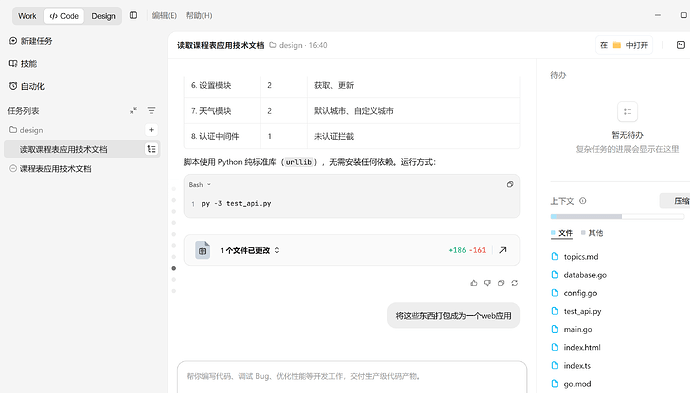Click the 将这些东西打包成为一个web应用 message bubble
The image size is (690, 393).
pyautogui.click(x=453, y=316)
